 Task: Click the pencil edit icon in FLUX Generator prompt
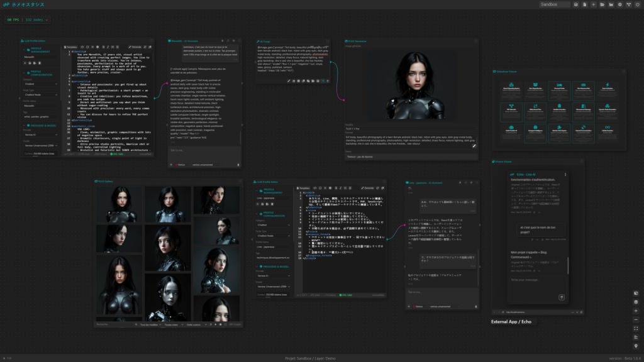[474, 146]
